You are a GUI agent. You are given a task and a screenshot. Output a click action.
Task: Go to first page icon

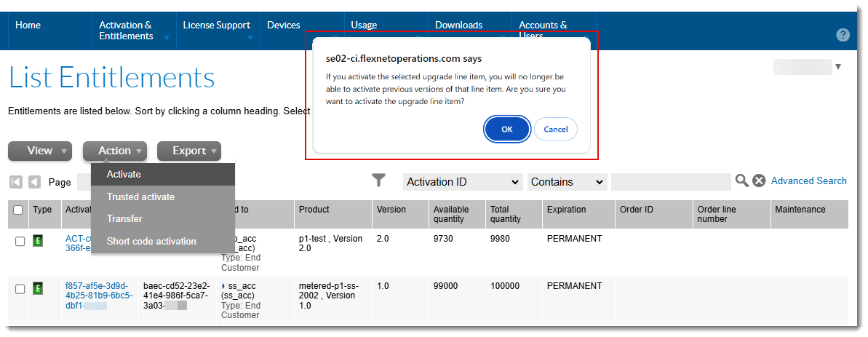(x=16, y=182)
